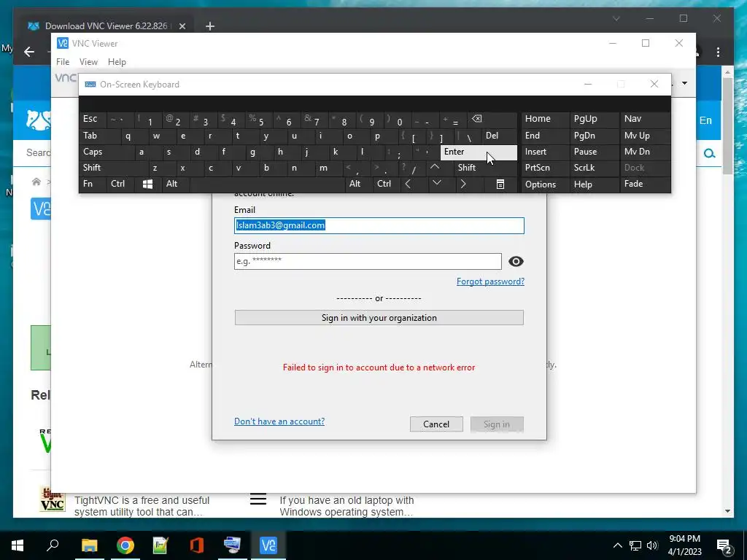Close the Download VNC Viewer browser tab
The image size is (747, 560).
[x=182, y=26]
